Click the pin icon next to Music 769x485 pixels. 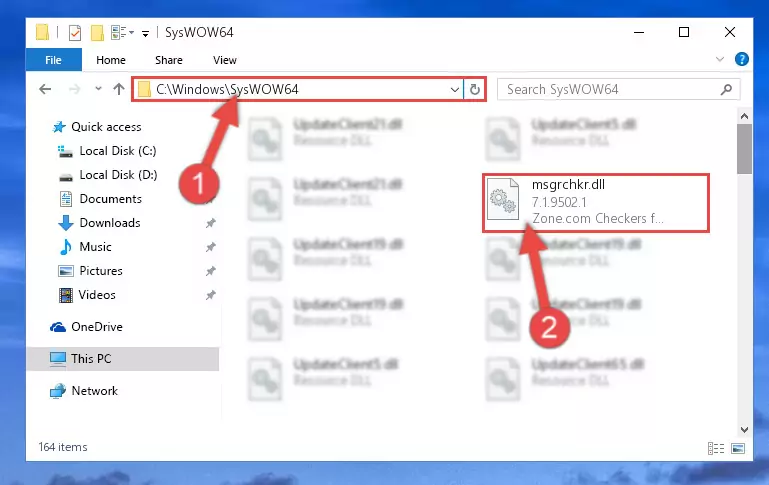210,247
